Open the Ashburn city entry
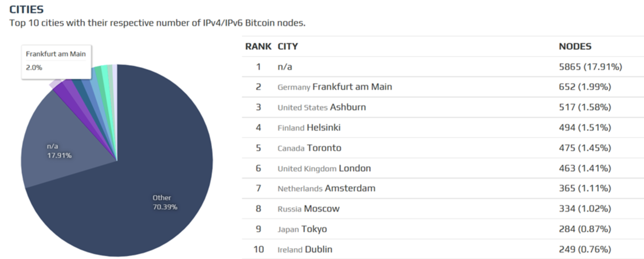 pyautogui.click(x=348, y=107)
